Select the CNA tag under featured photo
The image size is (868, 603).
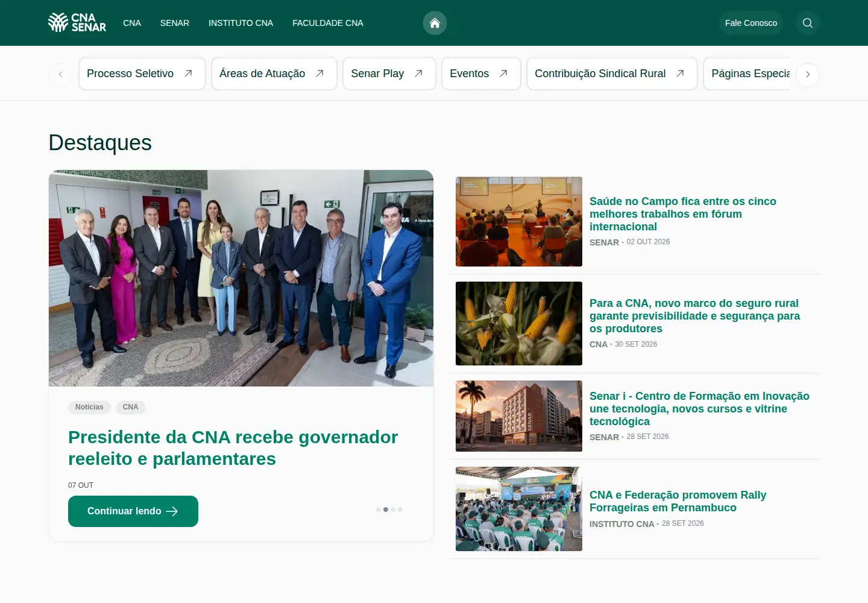click(x=130, y=407)
